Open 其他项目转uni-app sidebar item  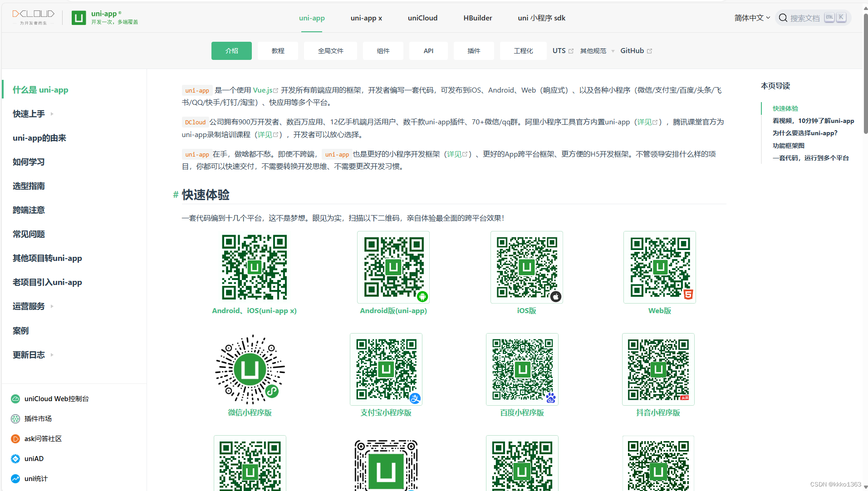(47, 258)
